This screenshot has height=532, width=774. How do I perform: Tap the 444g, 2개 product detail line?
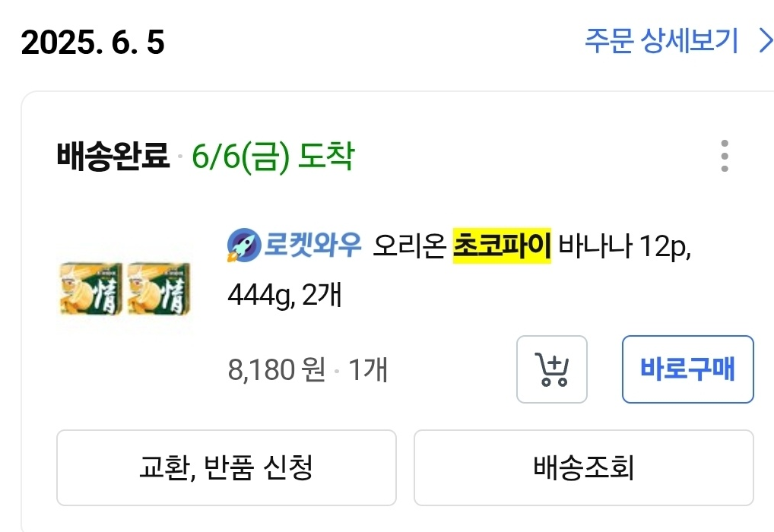pos(284,295)
